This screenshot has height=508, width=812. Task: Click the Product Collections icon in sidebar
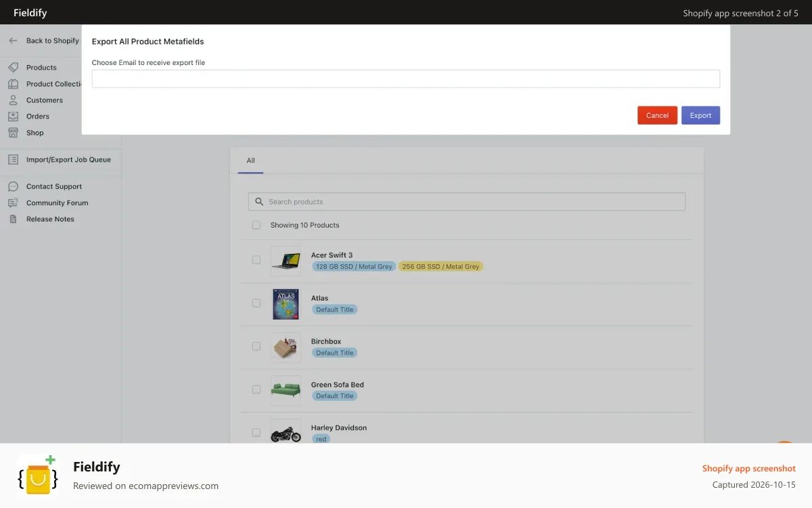click(13, 84)
